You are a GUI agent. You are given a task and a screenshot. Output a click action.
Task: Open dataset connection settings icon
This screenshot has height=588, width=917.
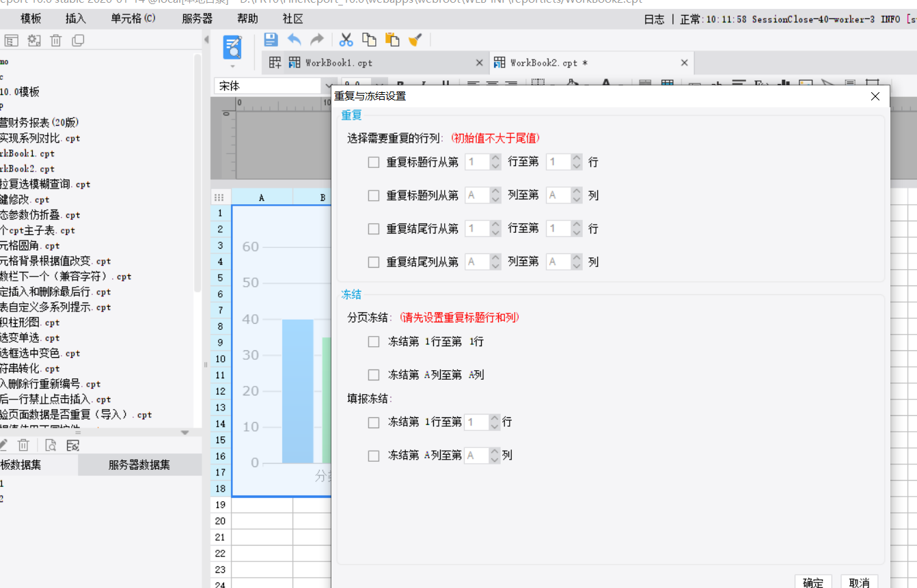pos(73,445)
